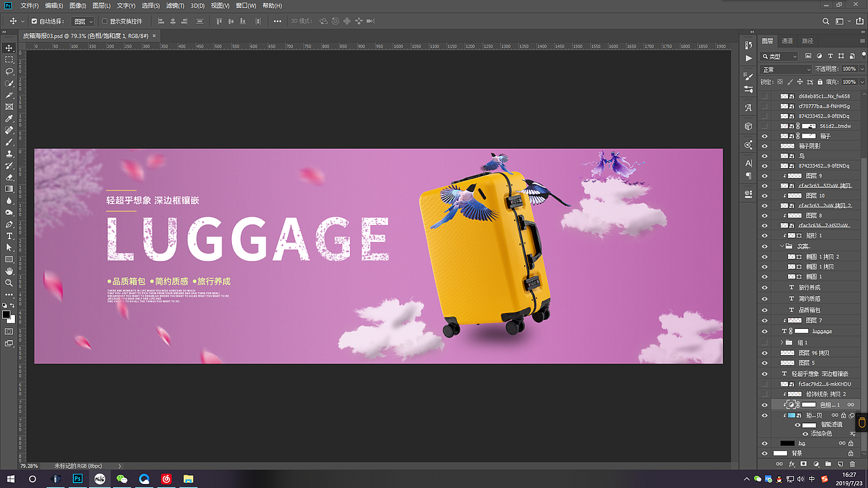The image size is (868, 488).
Task: Hide the 箱子阴影 layer
Action: click(x=765, y=146)
